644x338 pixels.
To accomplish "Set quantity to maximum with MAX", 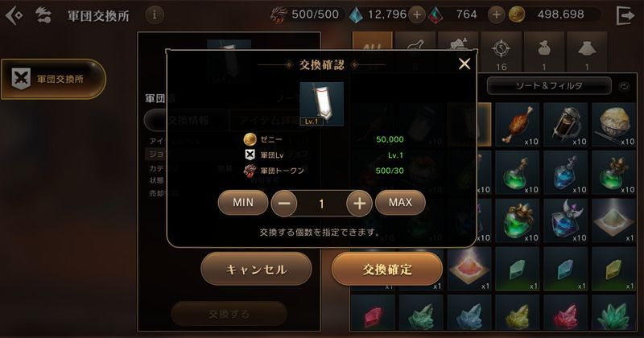I will (400, 203).
